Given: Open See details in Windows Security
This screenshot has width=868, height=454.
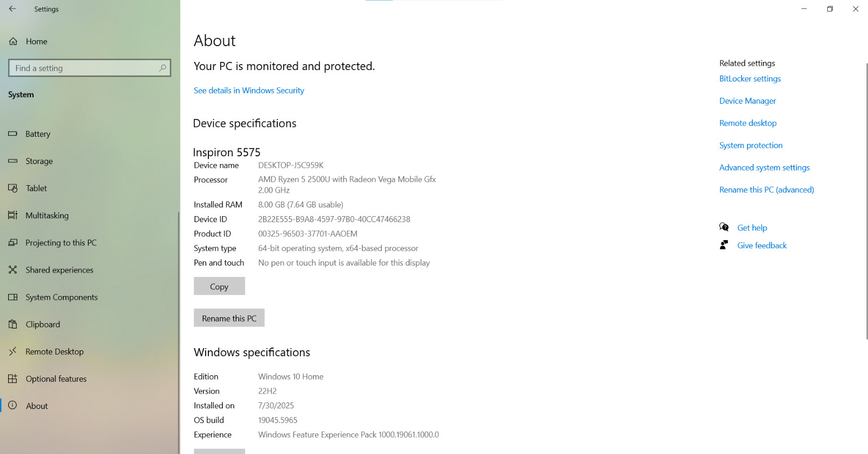Looking at the screenshot, I should (249, 90).
